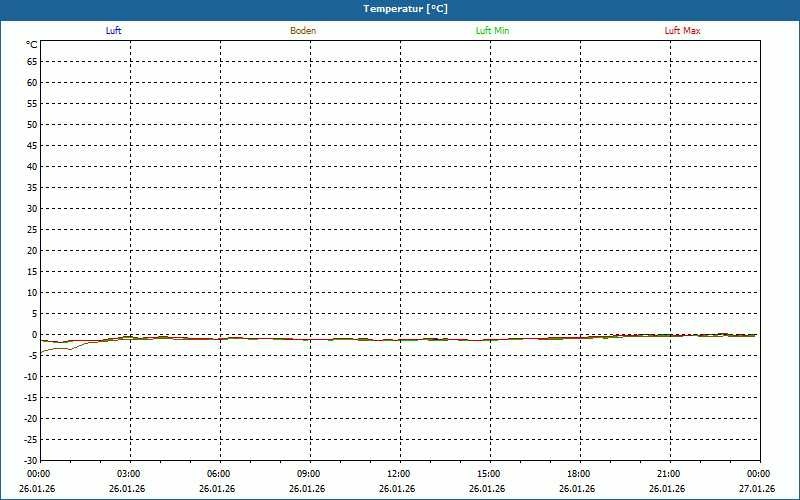
Task: Click the 12:00 time axis label
Action: coord(398,474)
